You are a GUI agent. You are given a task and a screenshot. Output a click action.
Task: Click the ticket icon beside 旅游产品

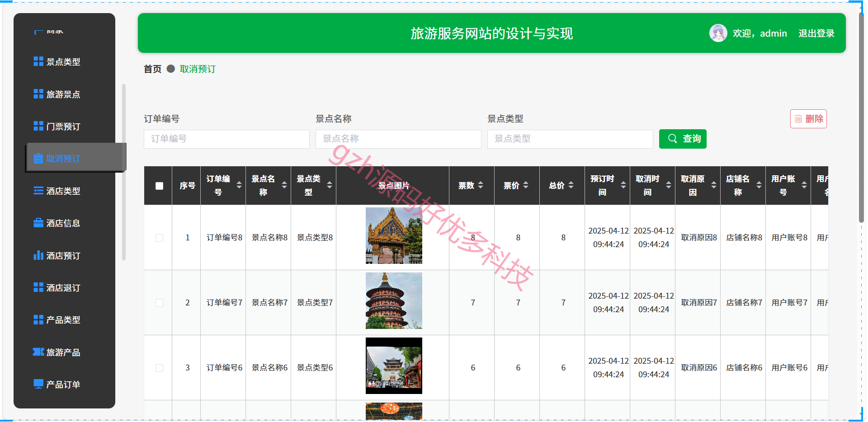(x=38, y=352)
